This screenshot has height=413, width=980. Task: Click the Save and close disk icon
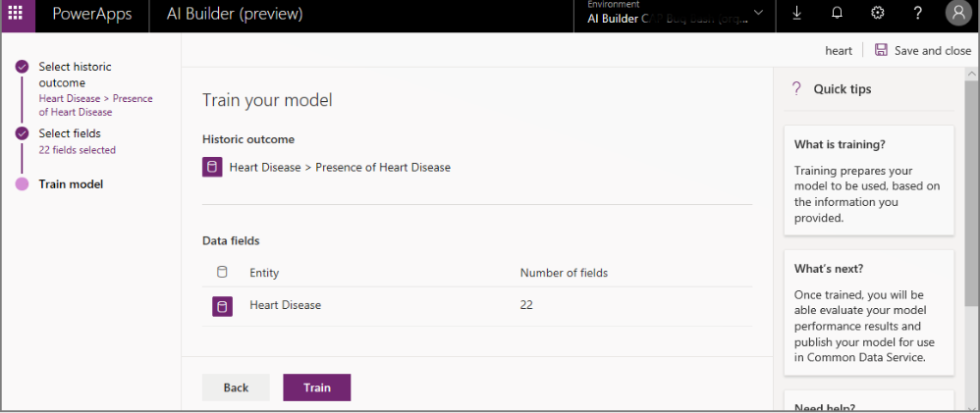click(881, 50)
